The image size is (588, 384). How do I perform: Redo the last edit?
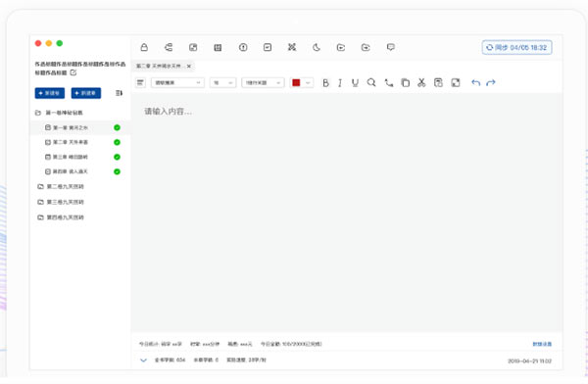[491, 83]
